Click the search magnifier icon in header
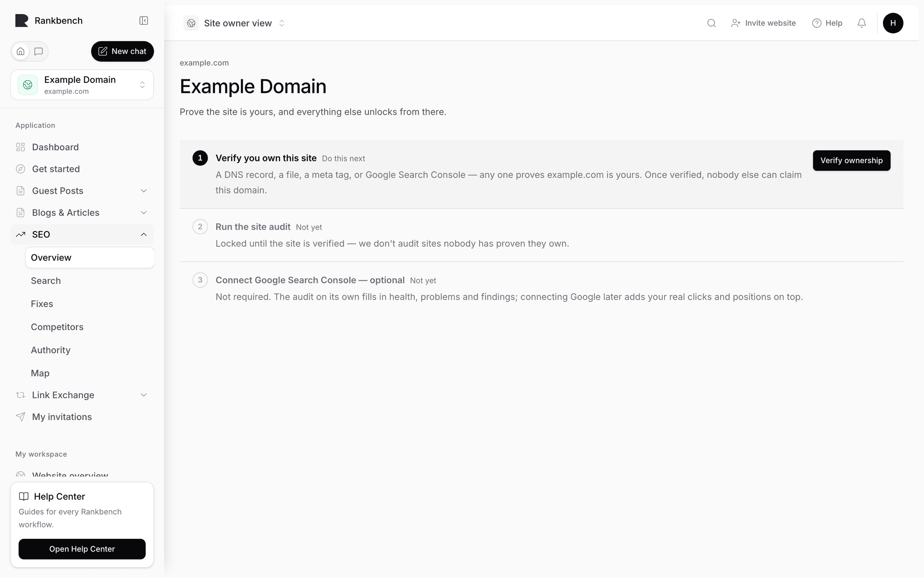The image size is (924, 578). pyautogui.click(x=711, y=23)
